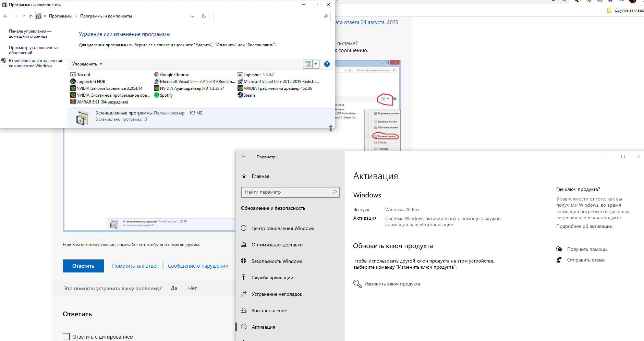Screen dimensions: 644x341
Task: Select NVIDIA Графический драйвер 452.06
Action: click(275, 88)
